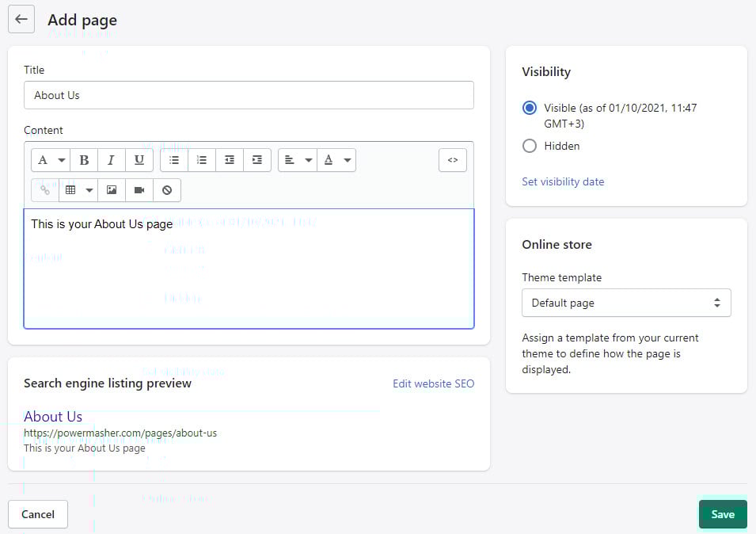This screenshot has width=756, height=534.
Task: Open the text alignment dropdown
Action: point(298,160)
